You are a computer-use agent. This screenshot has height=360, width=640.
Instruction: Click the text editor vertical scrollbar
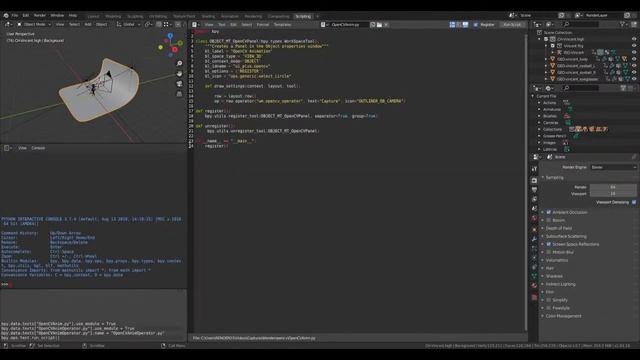pyautogui.click(x=526, y=182)
